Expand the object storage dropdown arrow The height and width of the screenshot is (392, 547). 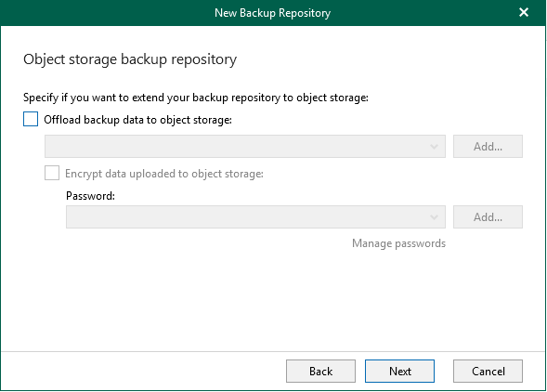(x=434, y=147)
